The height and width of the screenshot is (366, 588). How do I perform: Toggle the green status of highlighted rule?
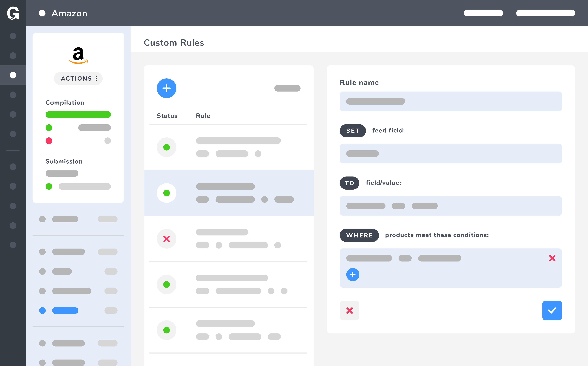pyautogui.click(x=167, y=193)
